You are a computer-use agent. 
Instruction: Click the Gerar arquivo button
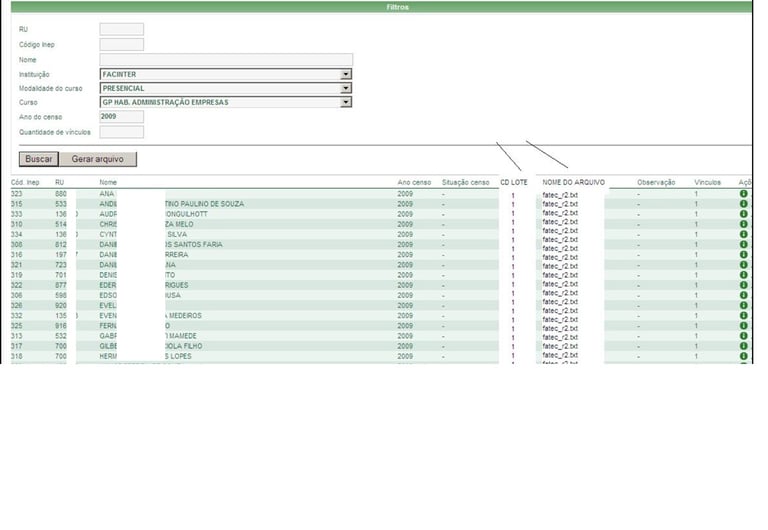[97, 159]
